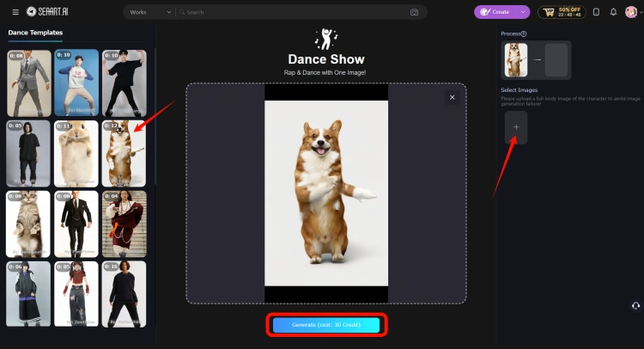Click the dancing figure Dance Show icon

pos(326,39)
